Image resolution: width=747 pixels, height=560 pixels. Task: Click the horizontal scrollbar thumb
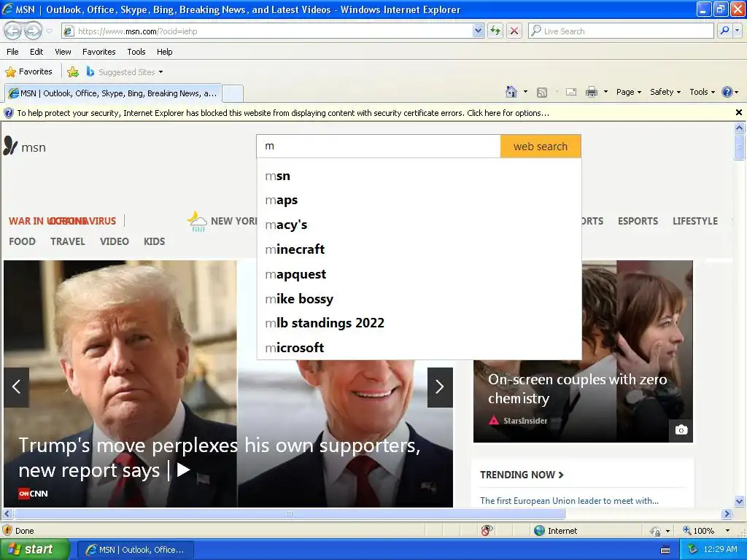pyautogui.click(x=289, y=514)
